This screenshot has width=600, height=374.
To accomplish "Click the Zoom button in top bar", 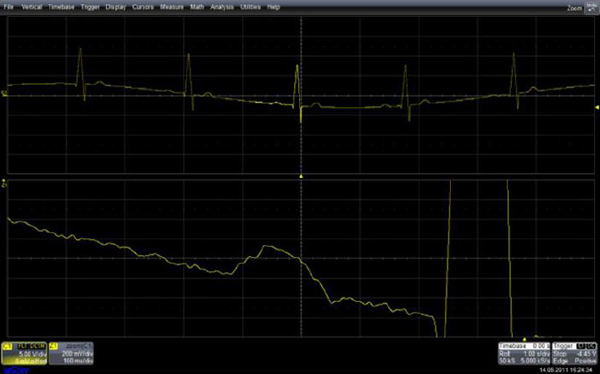I will point(574,8).
